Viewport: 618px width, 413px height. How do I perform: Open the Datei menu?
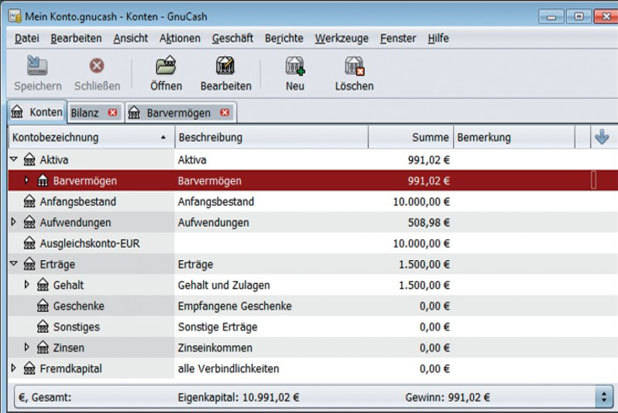pos(27,38)
